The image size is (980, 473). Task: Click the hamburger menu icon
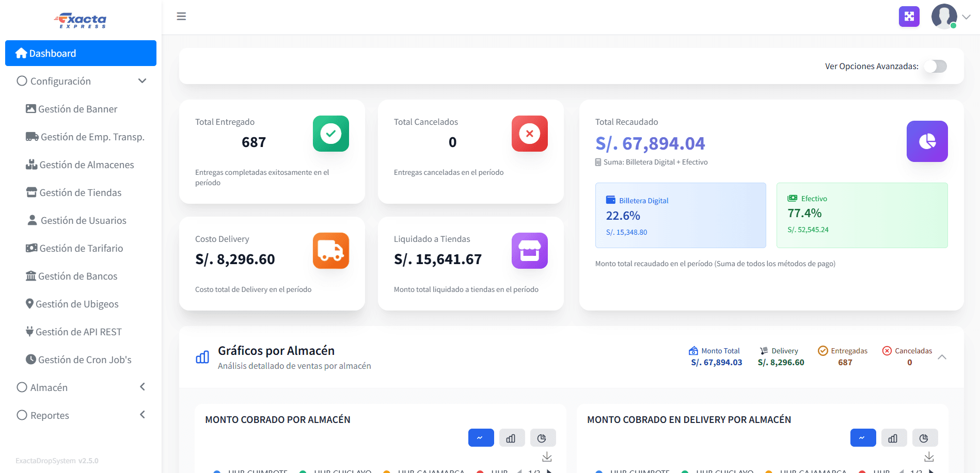coord(181,17)
